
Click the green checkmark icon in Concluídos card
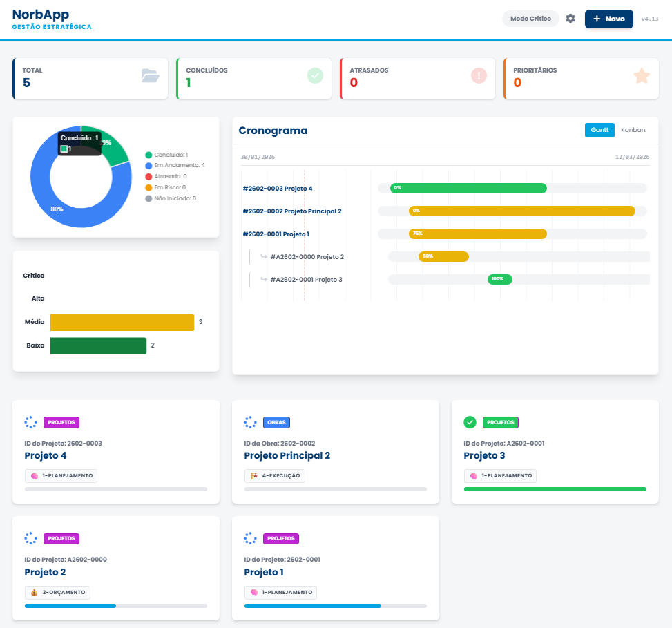click(x=315, y=76)
